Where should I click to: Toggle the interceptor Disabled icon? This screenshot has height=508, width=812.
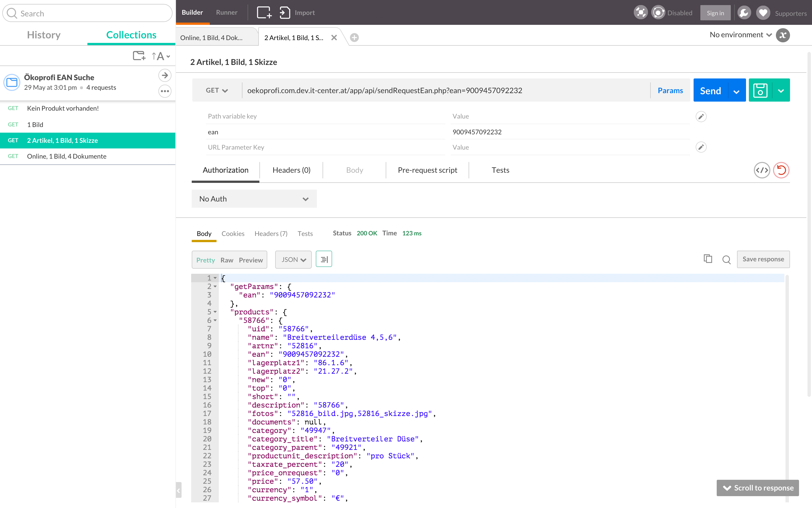point(658,13)
